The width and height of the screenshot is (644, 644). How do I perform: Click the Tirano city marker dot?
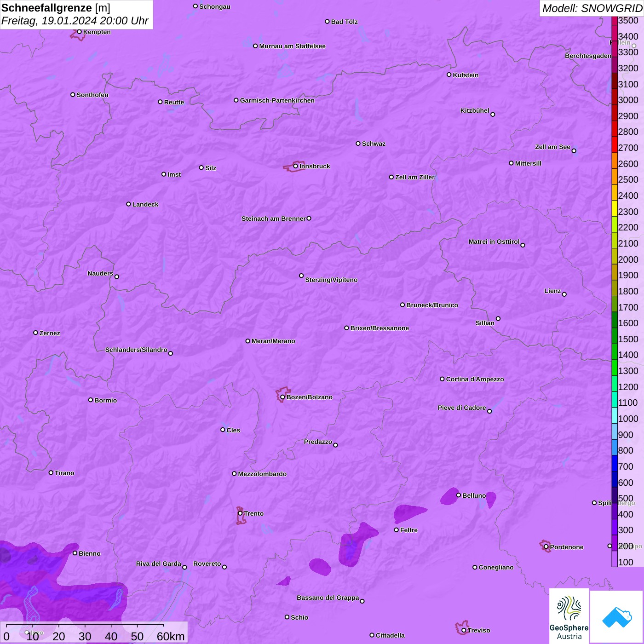51,472
